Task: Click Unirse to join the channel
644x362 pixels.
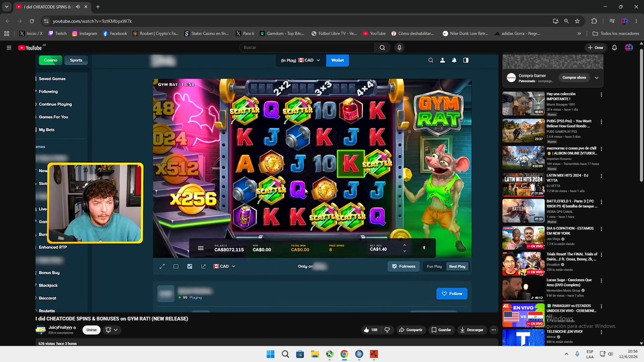Action: [x=92, y=330]
